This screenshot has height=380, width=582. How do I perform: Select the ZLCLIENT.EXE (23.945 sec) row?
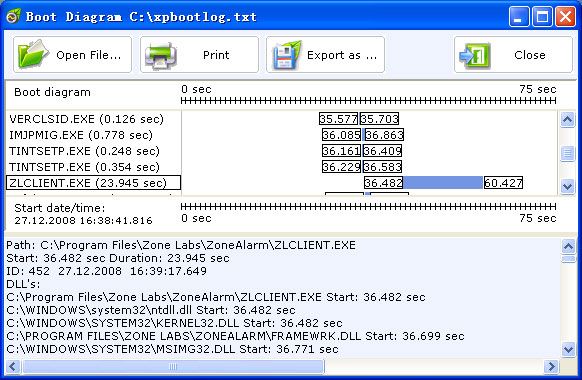[x=94, y=183]
